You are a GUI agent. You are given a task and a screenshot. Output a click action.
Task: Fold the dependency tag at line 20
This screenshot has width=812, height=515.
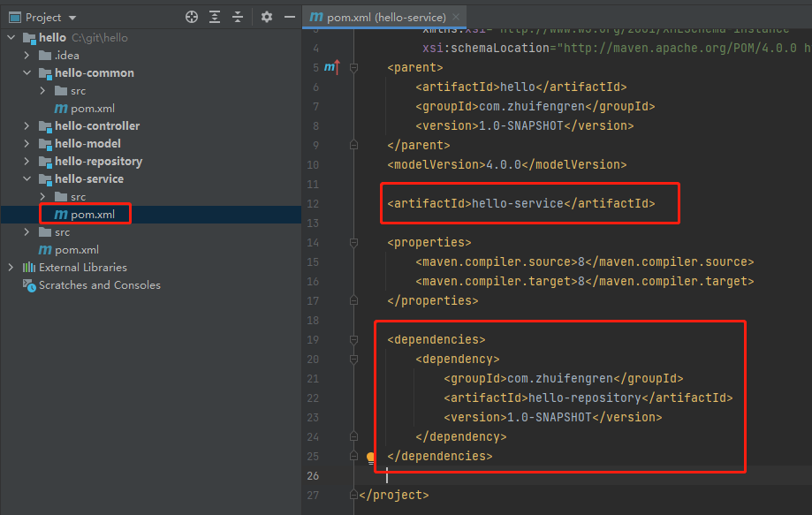click(x=353, y=360)
